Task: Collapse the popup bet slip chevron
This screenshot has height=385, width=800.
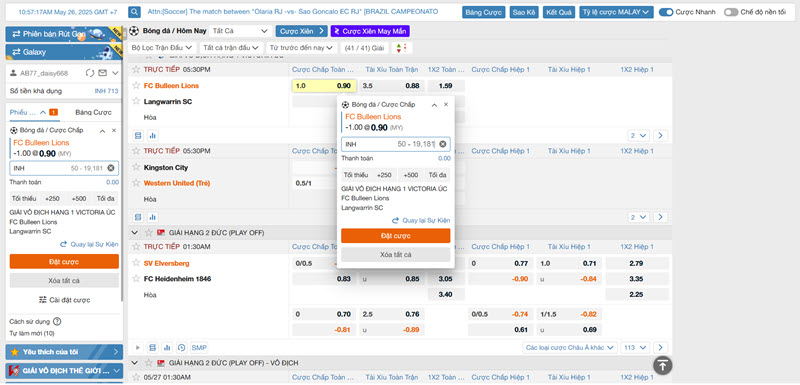Action: [x=434, y=105]
